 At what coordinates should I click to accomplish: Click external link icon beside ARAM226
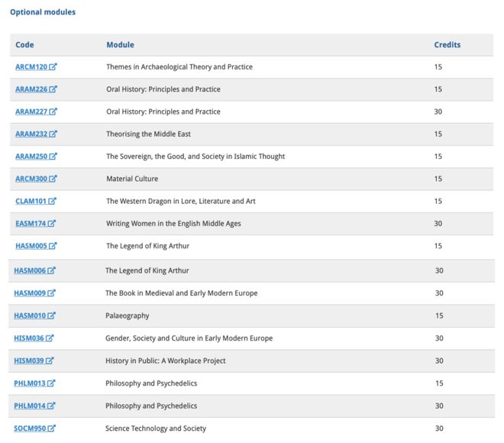pos(53,89)
